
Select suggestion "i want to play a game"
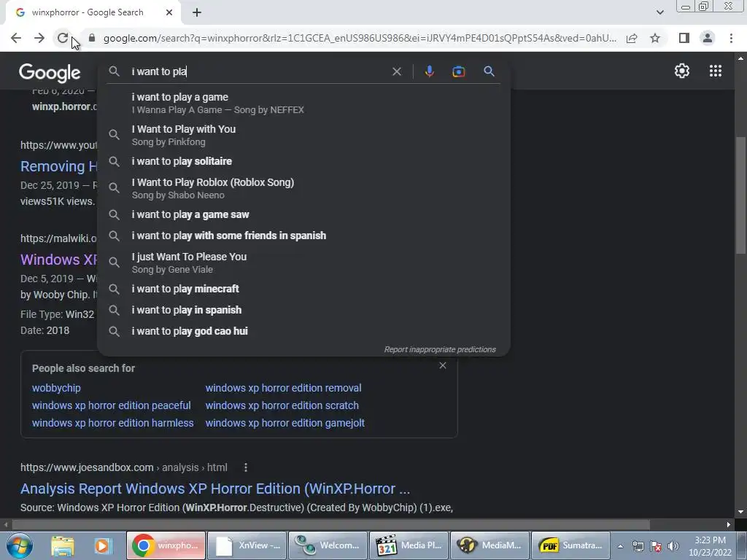(x=303, y=103)
